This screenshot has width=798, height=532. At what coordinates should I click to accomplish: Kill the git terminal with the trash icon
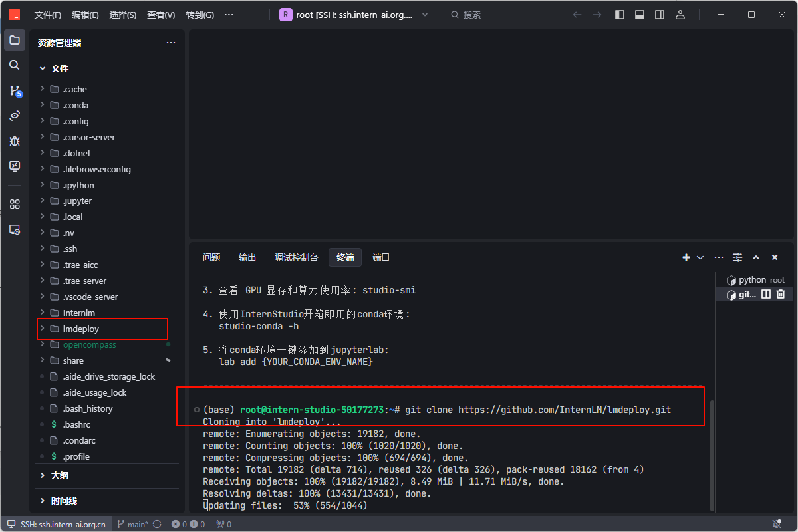(781, 294)
